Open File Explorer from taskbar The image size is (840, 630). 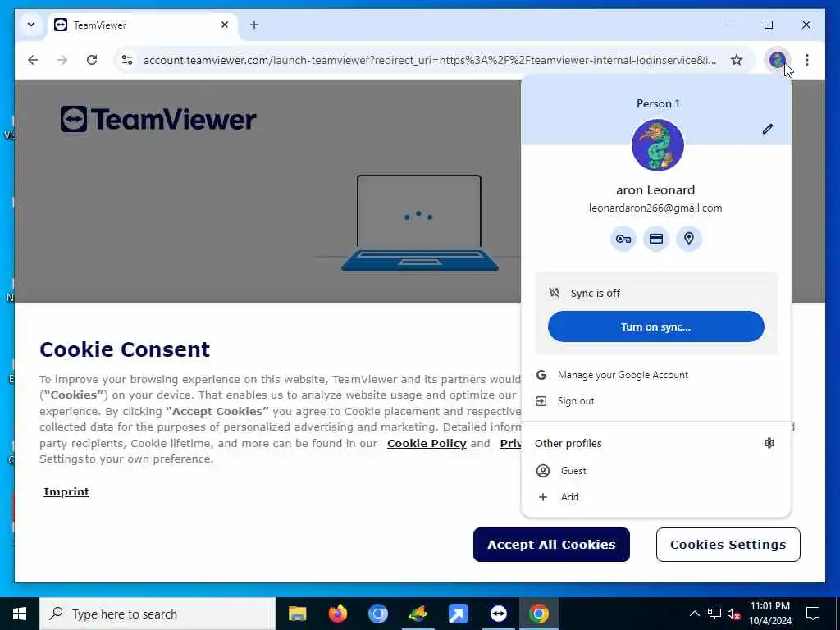[297, 614]
